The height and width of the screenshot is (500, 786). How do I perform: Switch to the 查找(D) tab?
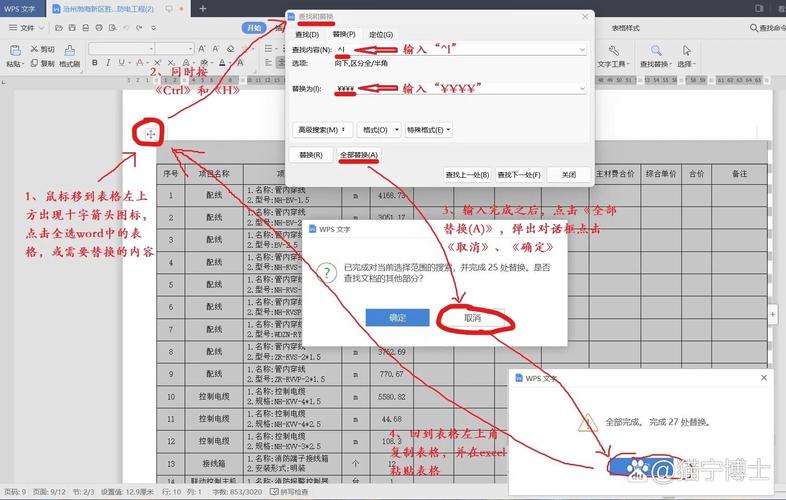point(307,35)
